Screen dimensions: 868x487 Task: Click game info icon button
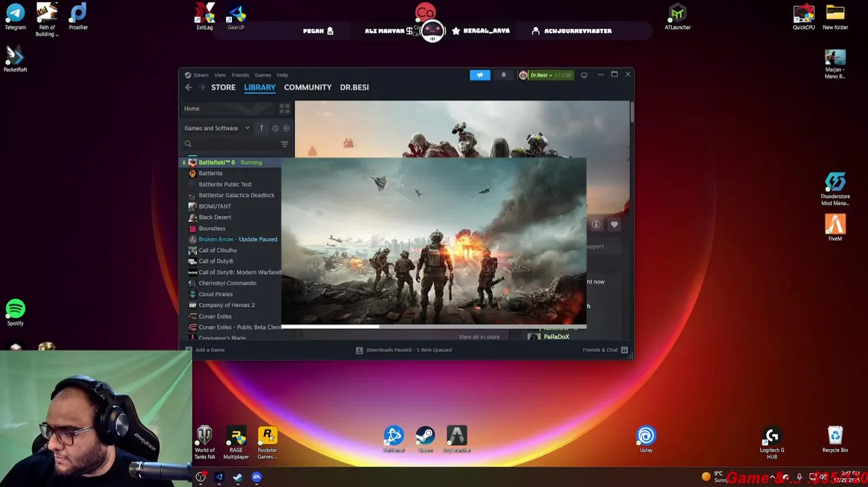(596, 225)
